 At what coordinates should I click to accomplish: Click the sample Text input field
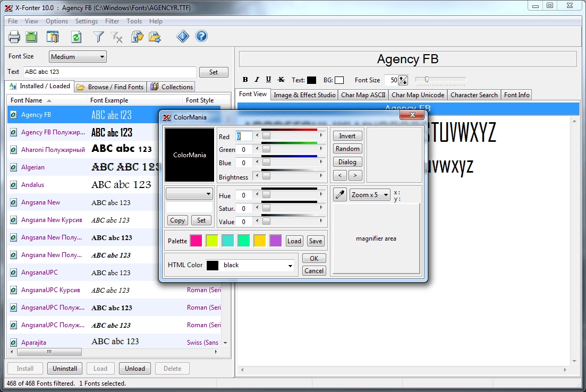[x=110, y=72]
